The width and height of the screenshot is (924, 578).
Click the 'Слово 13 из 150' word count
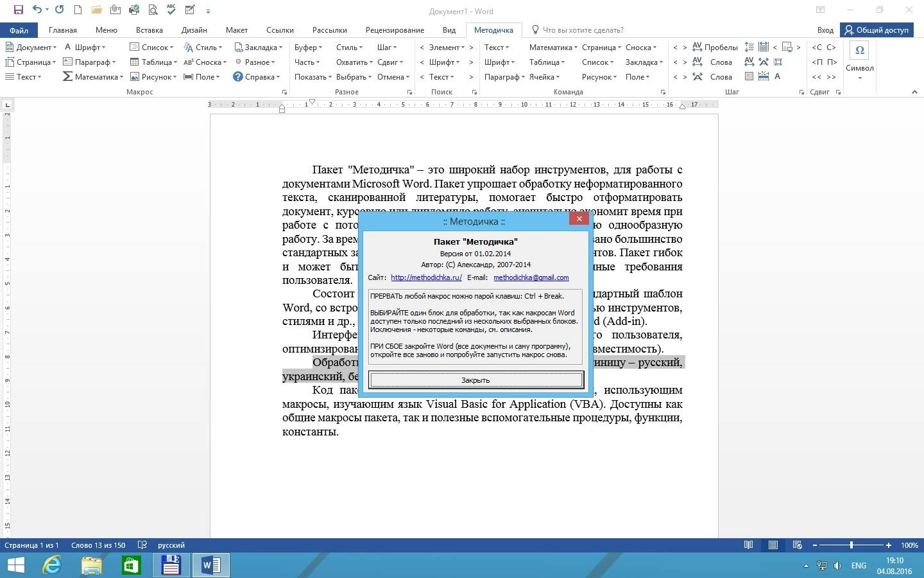point(98,545)
